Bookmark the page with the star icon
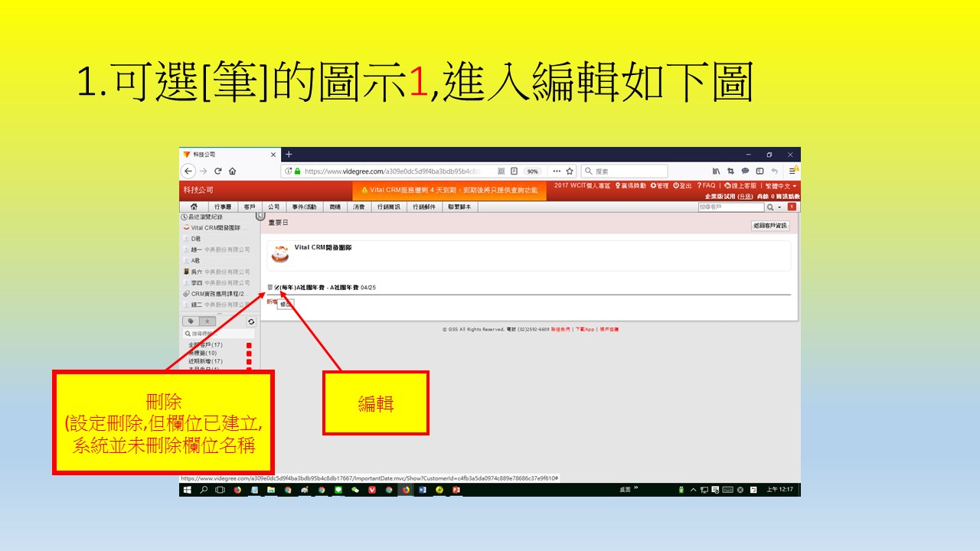The width and height of the screenshot is (980, 551). coord(570,171)
